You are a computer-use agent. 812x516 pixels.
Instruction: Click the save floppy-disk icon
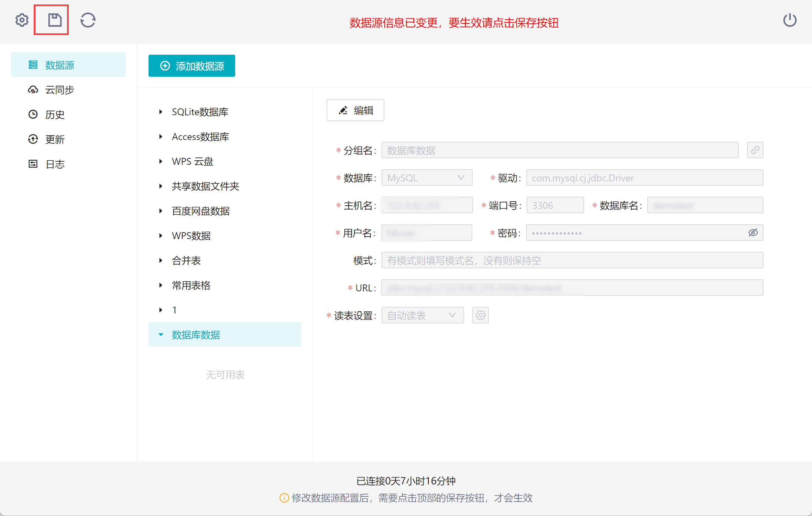click(x=55, y=20)
